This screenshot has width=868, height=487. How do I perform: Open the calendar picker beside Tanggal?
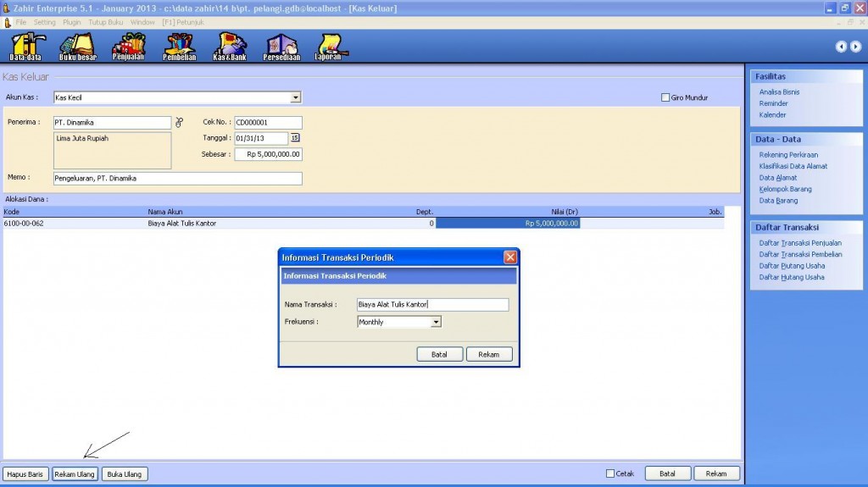[x=295, y=138]
